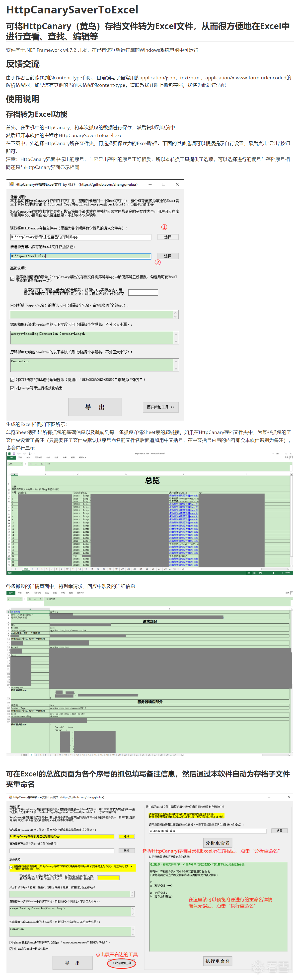Click the 导出 button in the expanded-tools window
The height and width of the screenshot is (980, 294).
pyautogui.click(x=72, y=963)
